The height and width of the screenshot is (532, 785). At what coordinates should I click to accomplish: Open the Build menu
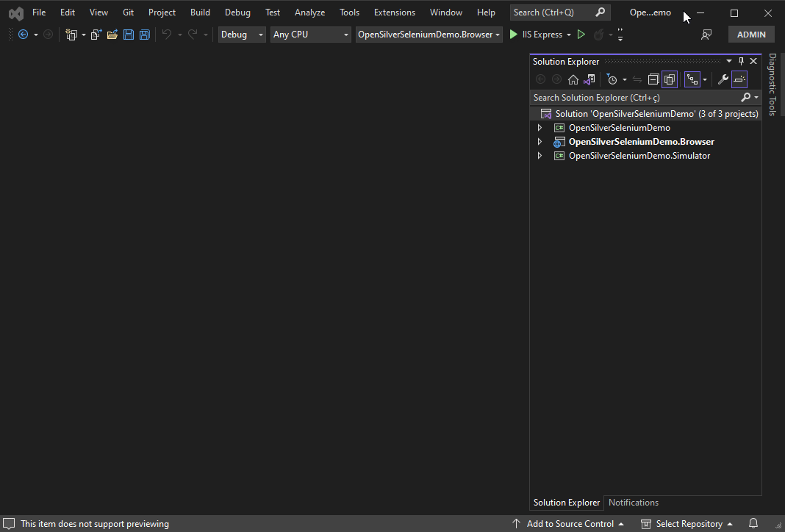click(200, 12)
